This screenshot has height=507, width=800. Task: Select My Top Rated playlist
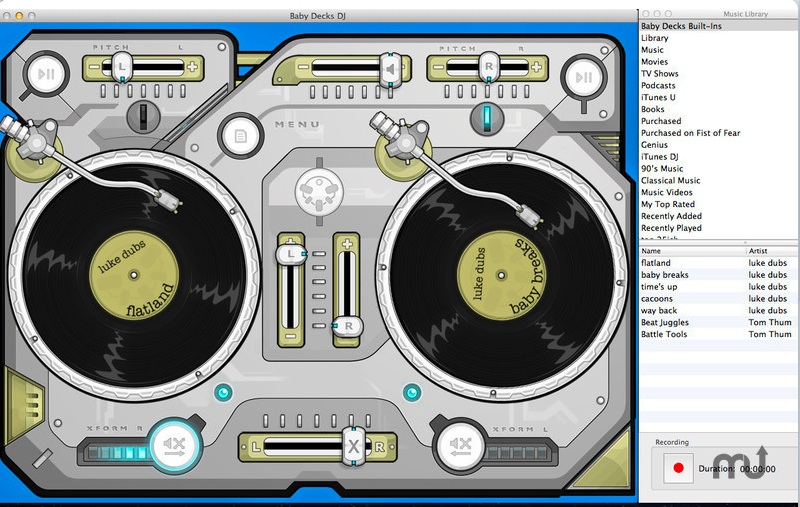718,204
